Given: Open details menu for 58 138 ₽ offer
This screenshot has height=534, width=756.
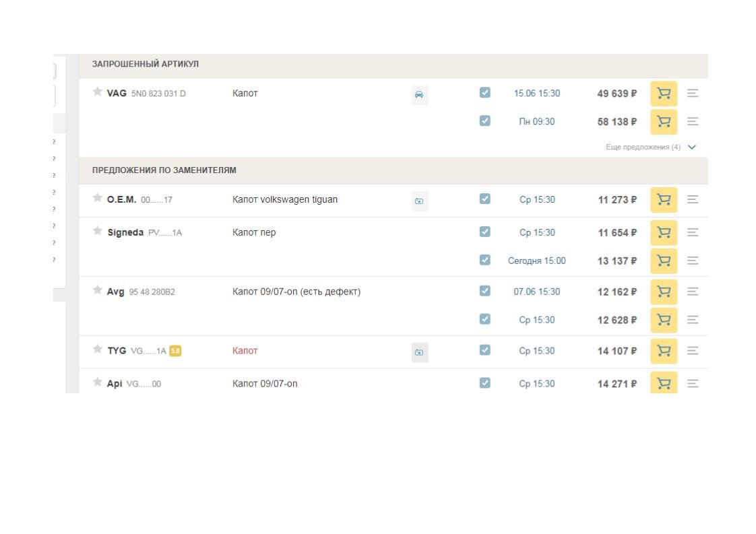Looking at the screenshot, I should tap(693, 121).
